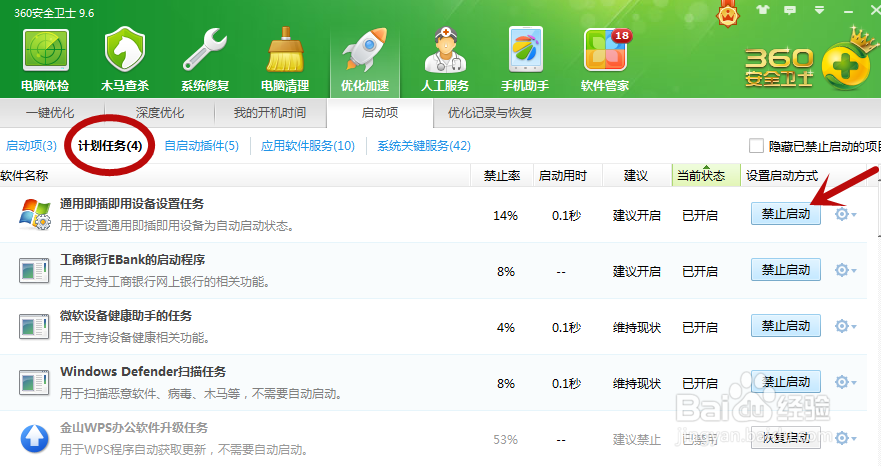Open the title bar main menu arrow
This screenshot has height=466, width=881.
pyautogui.click(x=819, y=10)
